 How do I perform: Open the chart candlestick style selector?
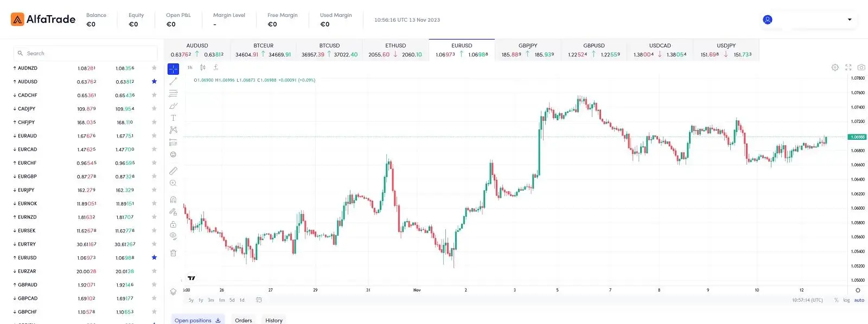pyautogui.click(x=203, y=68)
